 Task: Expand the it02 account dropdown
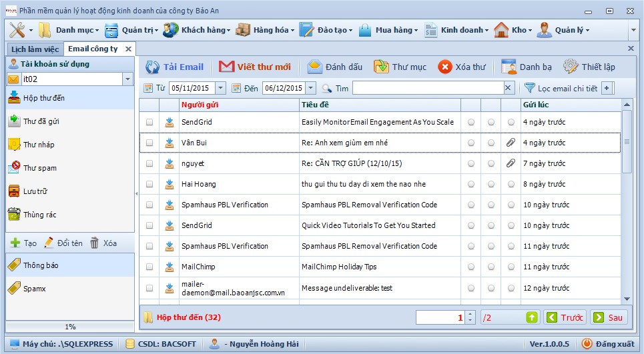[x=127, y=79]
